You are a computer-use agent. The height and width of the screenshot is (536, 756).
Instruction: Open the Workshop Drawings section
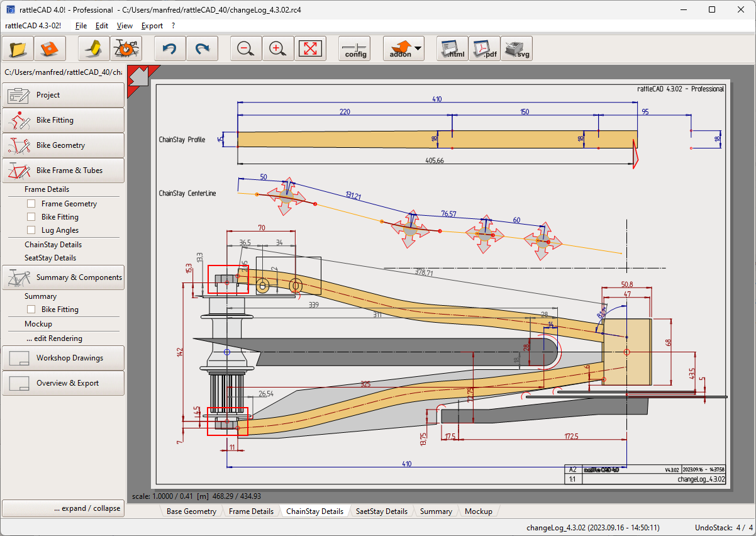coord(63,358)
